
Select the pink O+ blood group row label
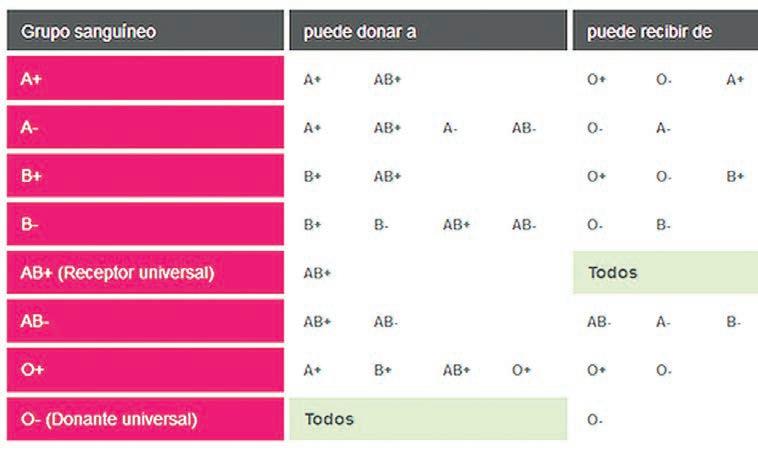click(145, 370)
